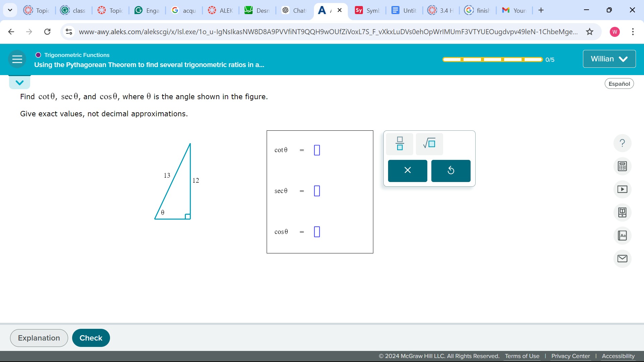Click the Explanation button
644x362 pixels.
[39, 338]
